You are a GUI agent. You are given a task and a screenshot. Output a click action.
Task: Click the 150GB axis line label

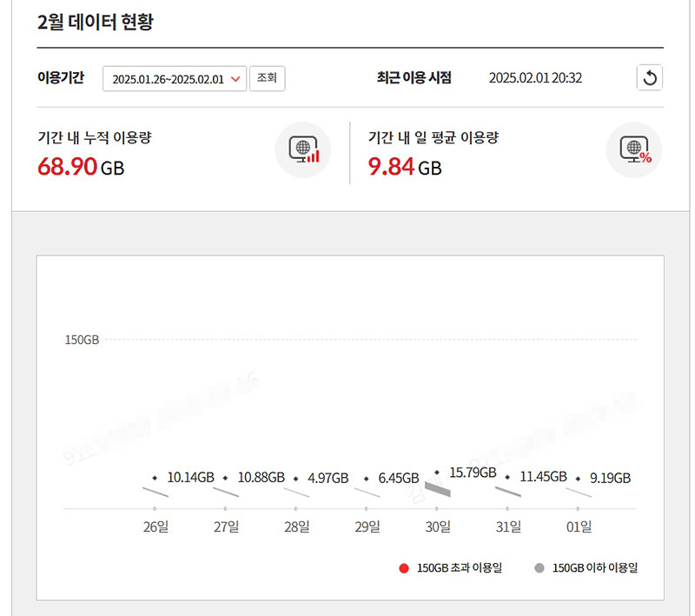[x=82, y=340]
